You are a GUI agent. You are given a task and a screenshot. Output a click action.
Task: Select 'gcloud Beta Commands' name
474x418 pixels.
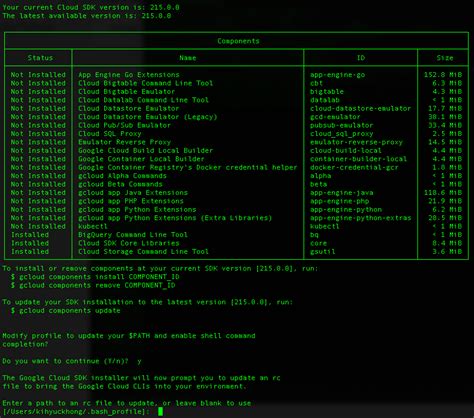120,184
